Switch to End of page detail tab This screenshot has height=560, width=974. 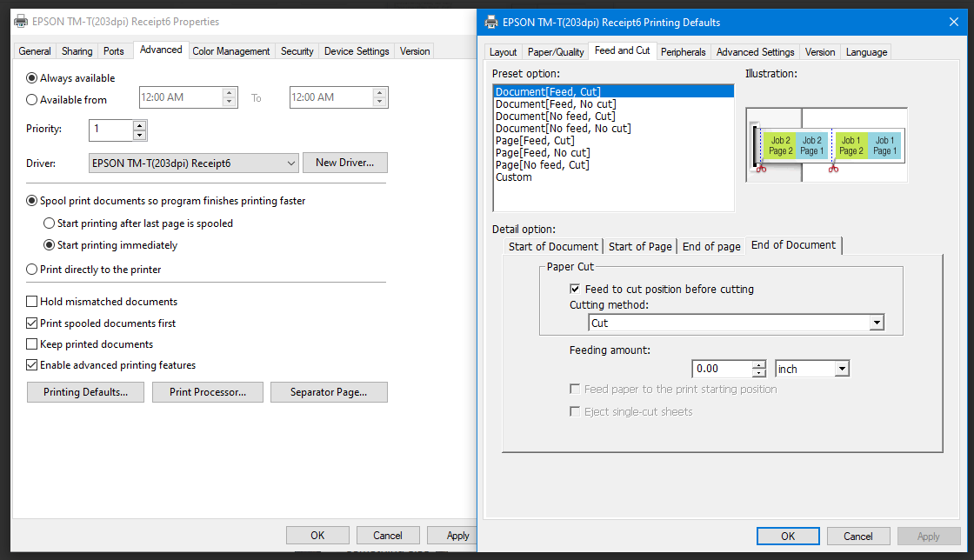(711, 246)
